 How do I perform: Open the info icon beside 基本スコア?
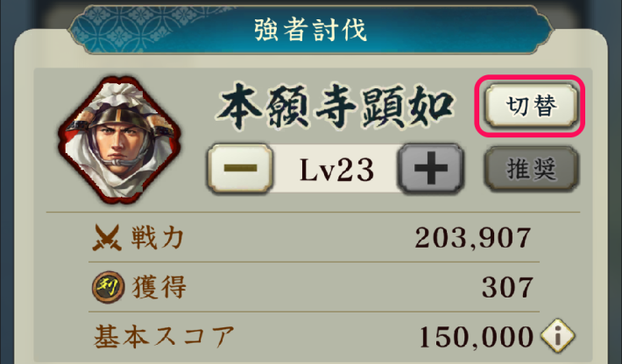pos(557,336)
